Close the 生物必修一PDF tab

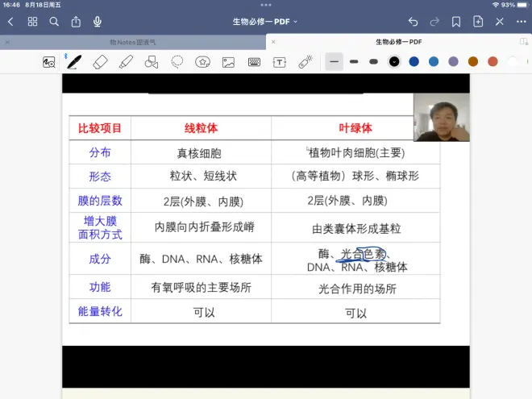[x=273, y=41]
